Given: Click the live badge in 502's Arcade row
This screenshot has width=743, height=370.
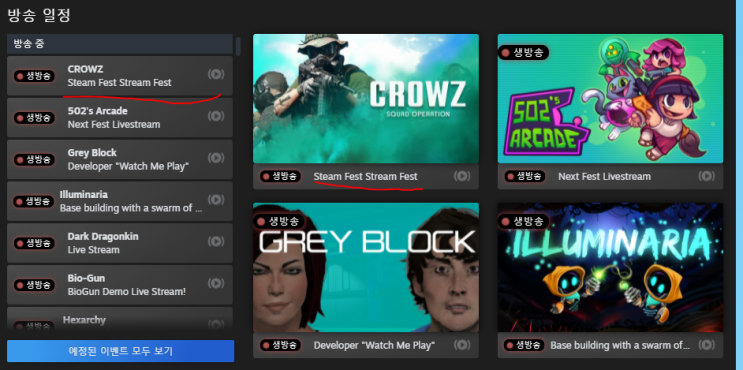Looking at the screenshot, I should pos(34,117).
